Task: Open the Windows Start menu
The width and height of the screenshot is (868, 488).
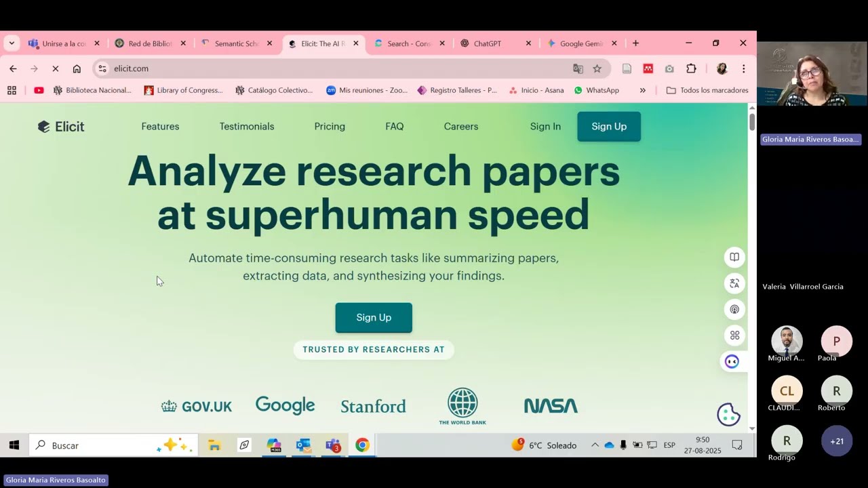Action: [14, 445]
